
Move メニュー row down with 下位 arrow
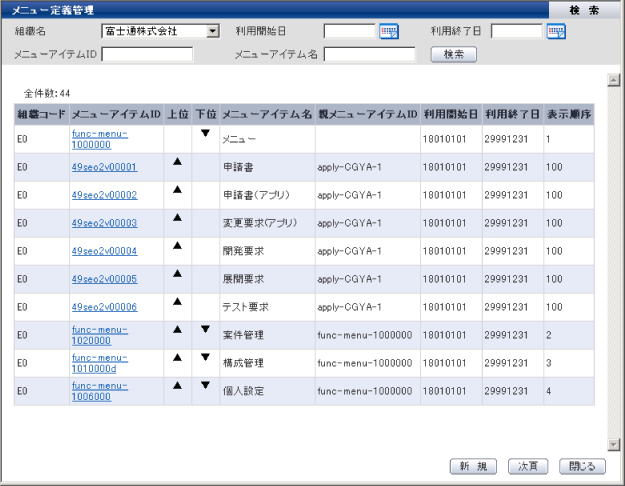[205, 133]
